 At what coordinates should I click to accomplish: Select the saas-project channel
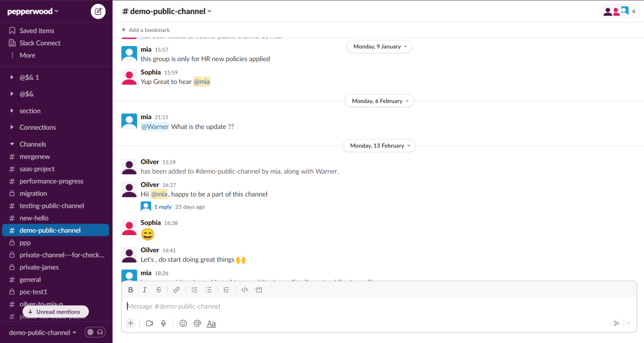point(37,169)
